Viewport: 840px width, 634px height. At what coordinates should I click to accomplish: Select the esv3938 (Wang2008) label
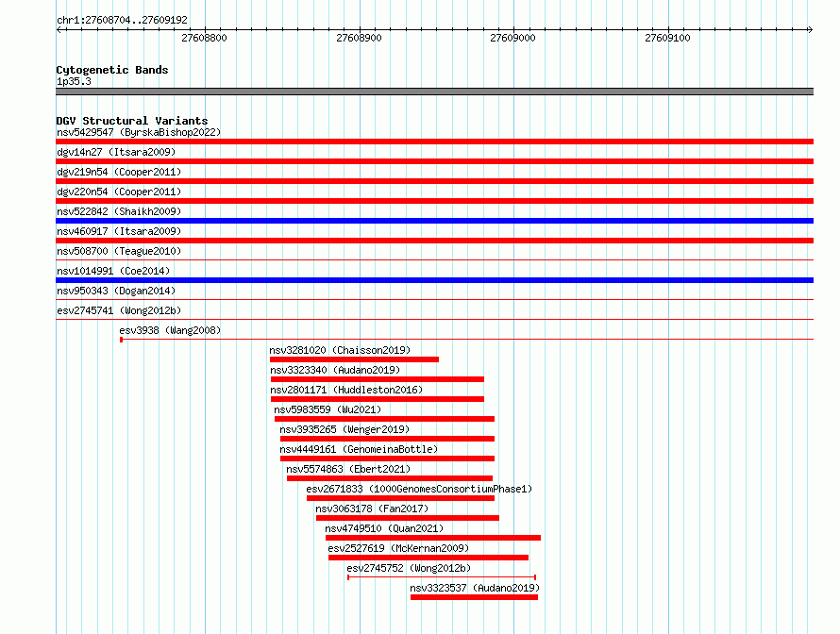tap(170, 330)
